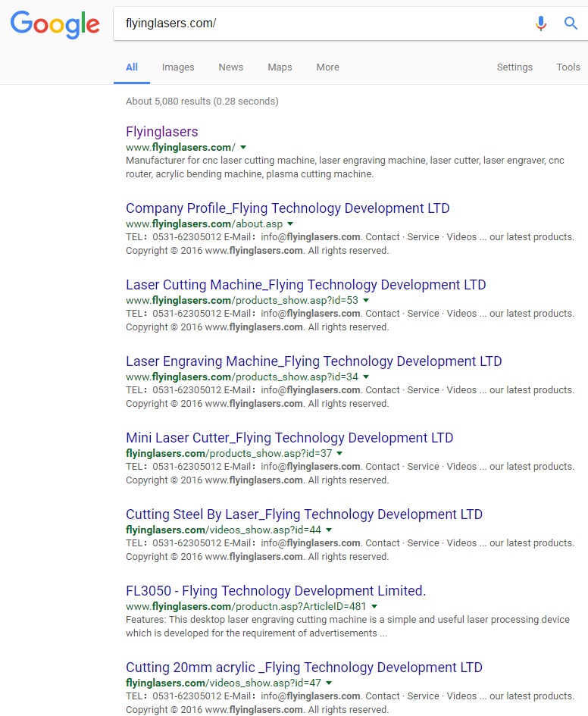Click green URL www.flyinglasers.com/ under Flyinglasers
This screenshot has width=588, height=716.
click(181, 148)
